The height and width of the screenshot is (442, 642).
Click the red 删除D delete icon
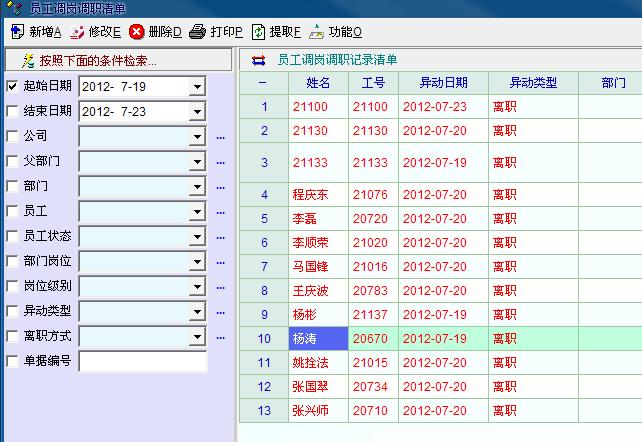(x=137, y=31)
